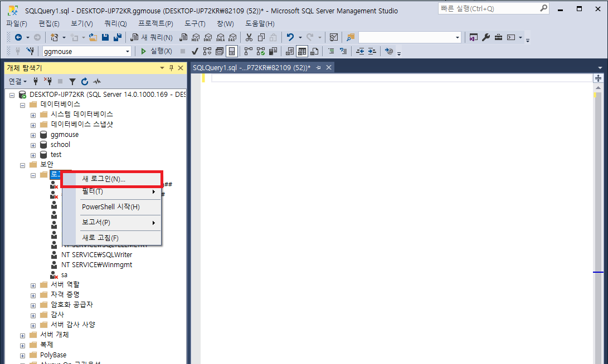Click the parse checkmark icon

point(195,51)
